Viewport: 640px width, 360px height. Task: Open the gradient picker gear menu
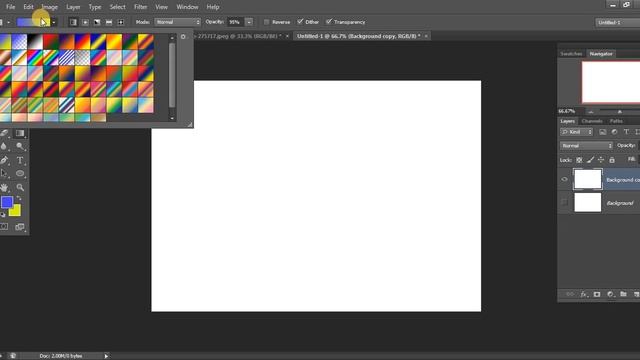[x=183, y=37]
